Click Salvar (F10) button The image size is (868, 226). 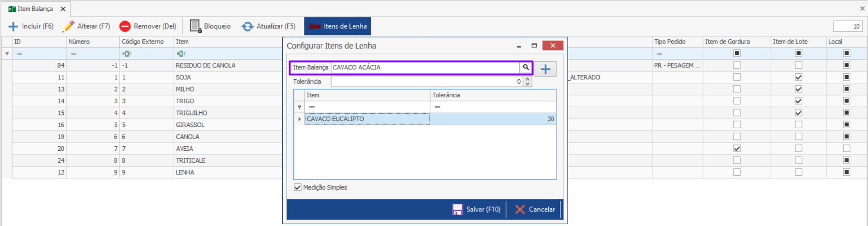coord(477,209)
